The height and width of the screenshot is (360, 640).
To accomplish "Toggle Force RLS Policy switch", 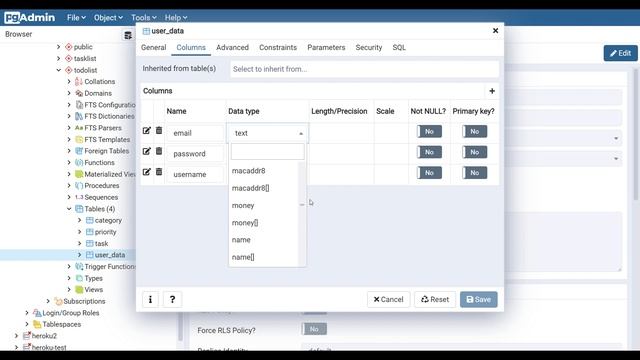I will point(314,329).
